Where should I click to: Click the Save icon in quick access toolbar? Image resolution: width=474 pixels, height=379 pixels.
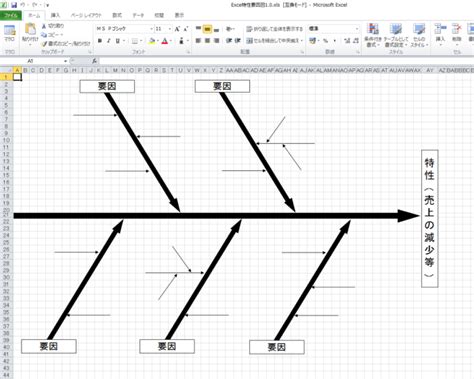pos(14,5)
